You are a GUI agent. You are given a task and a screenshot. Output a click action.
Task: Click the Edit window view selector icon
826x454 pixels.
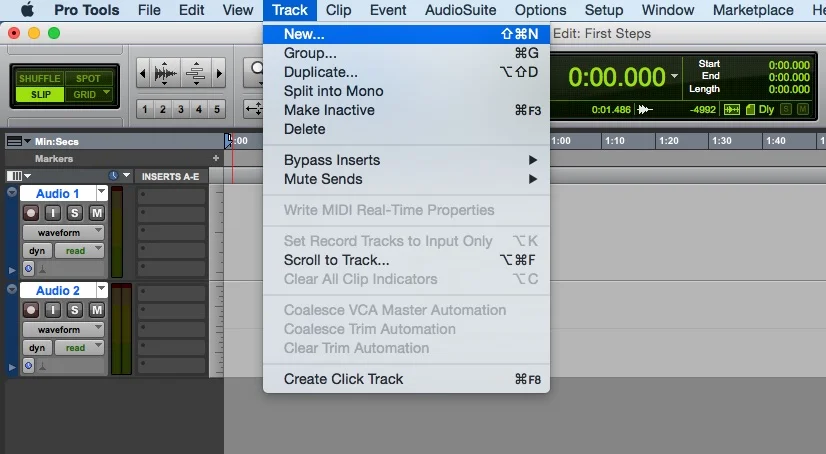[x=17, y=175]
